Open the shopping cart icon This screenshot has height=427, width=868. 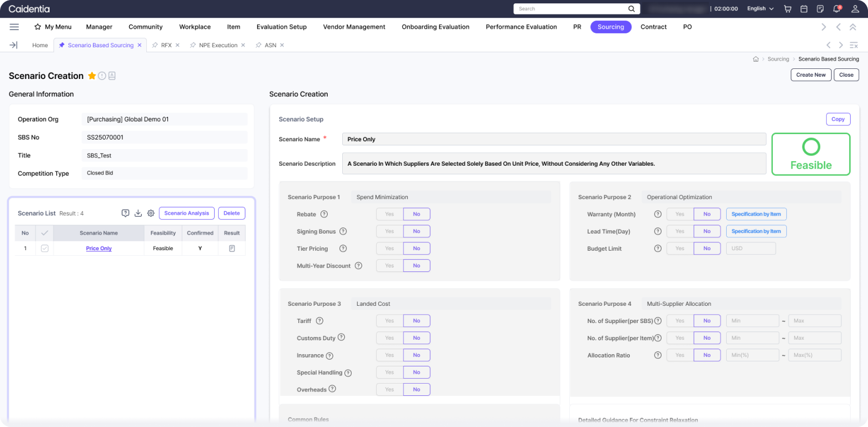point(787,9)
